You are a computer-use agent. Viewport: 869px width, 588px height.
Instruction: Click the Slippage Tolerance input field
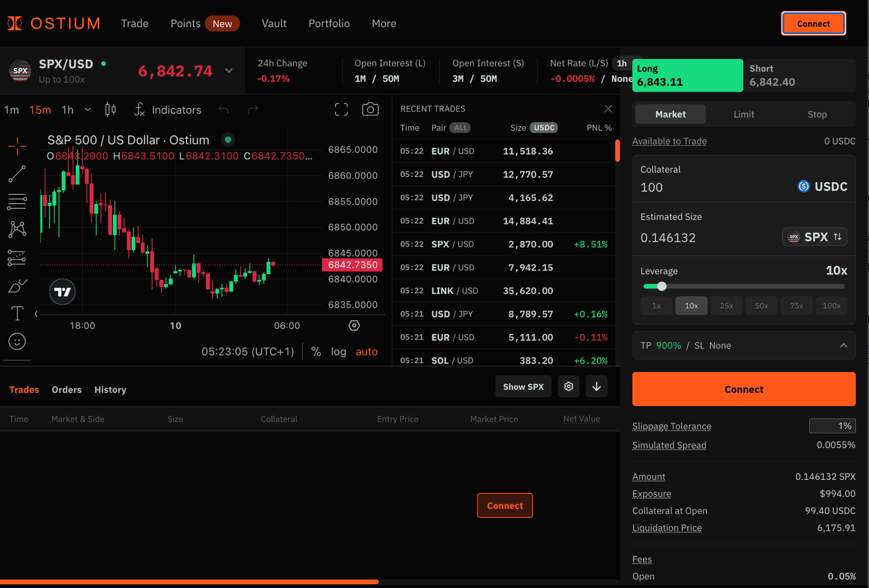click(832, 426)
